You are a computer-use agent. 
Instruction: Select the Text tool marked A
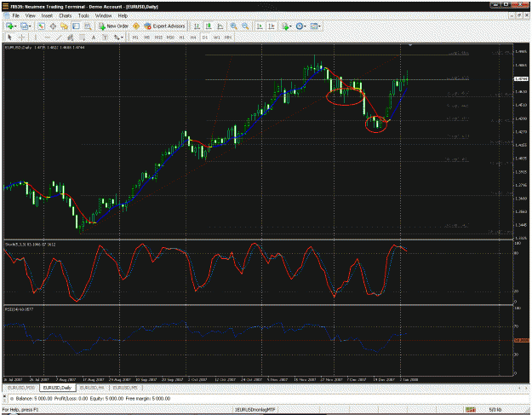(94, 37)
